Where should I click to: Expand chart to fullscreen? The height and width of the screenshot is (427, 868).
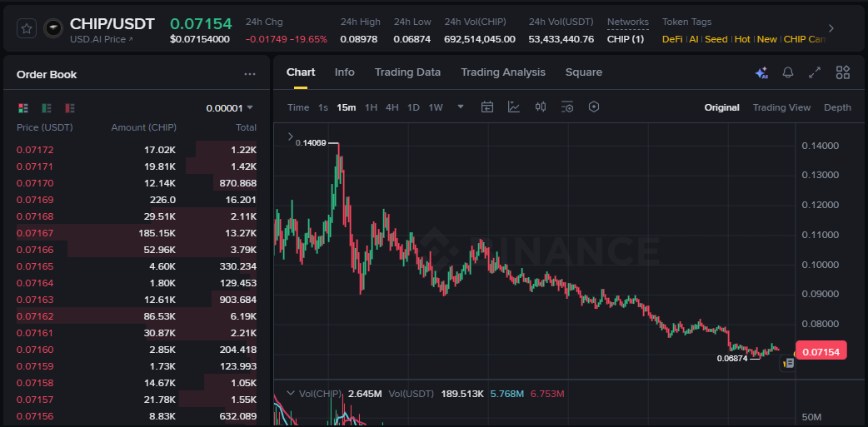coord(815,72)
